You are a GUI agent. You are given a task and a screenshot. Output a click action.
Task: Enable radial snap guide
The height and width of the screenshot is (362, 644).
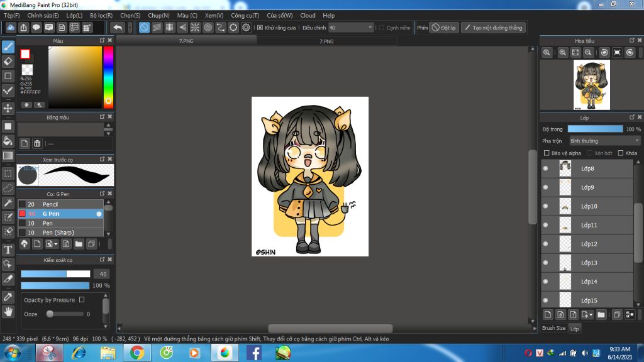[x=195, y=28]
